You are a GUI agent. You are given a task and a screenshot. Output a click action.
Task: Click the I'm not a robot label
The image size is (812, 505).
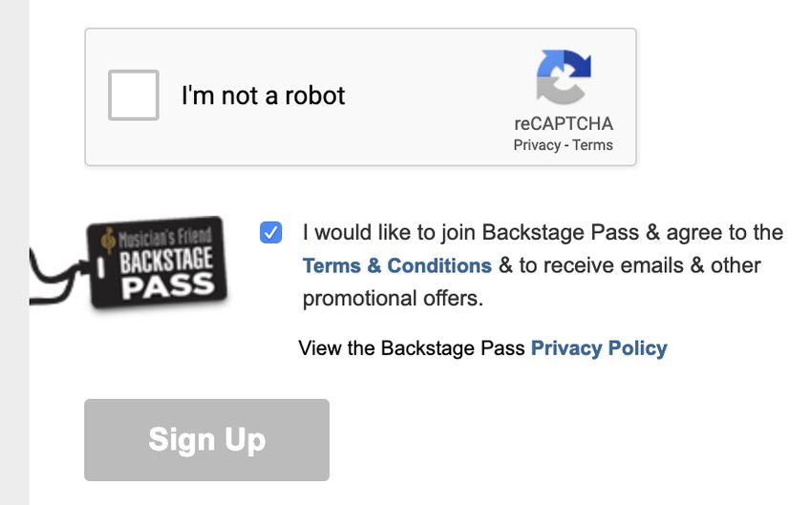pyautogui.click(x=263, y=95)
